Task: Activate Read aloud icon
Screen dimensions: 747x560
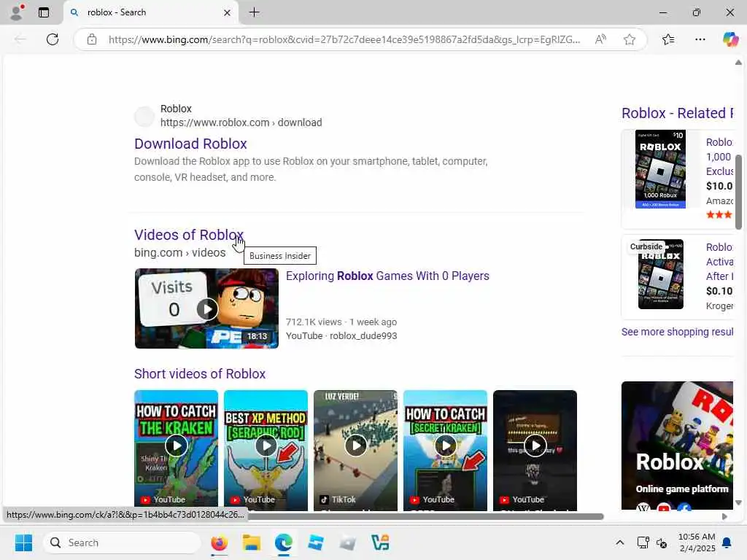Action: point(601,39)
